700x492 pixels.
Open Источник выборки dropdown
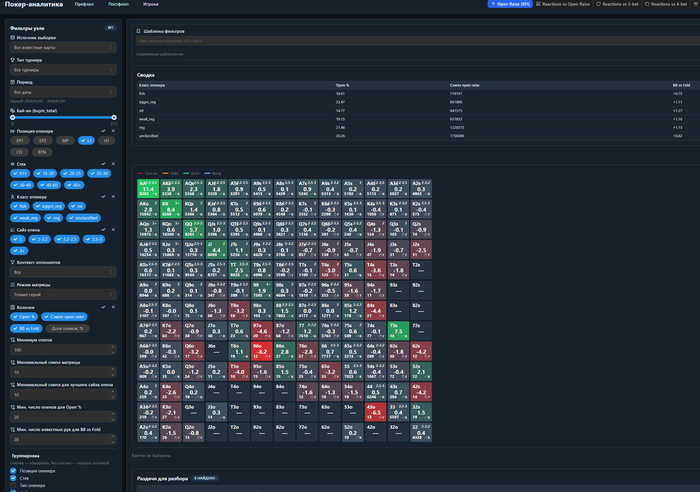[x=63, y=47]
